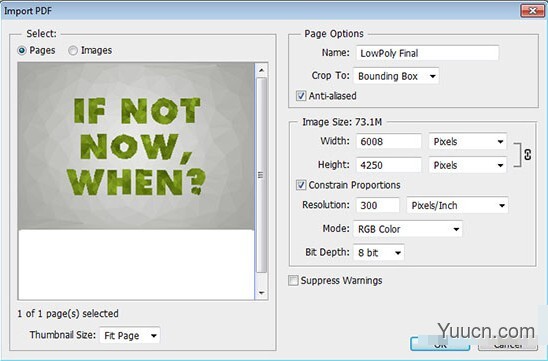Click the thumbnail list scroll up arrow

261,71
